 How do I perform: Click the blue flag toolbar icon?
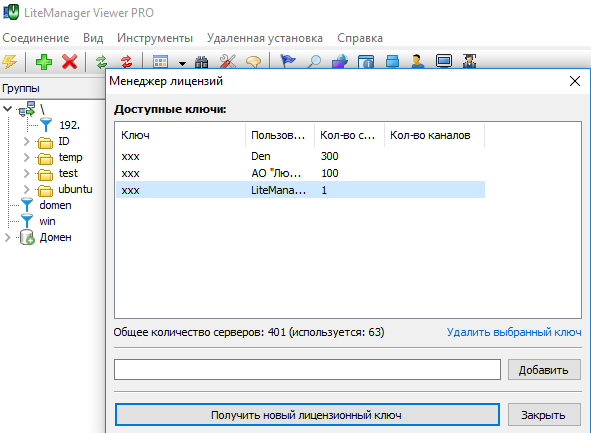pyautogui.click(x=288, y=61)
